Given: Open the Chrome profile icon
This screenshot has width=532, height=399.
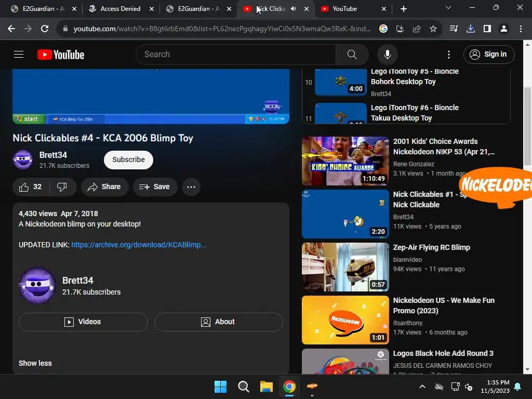Looking at the screenshot, I should point(504,29).
